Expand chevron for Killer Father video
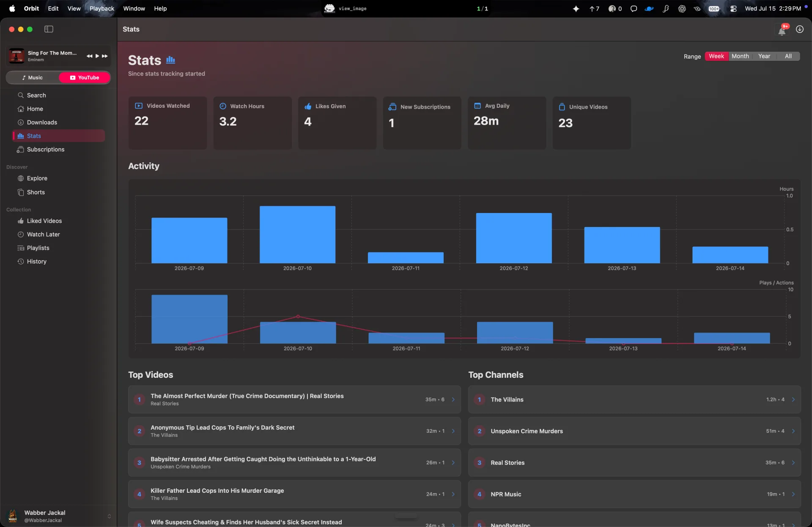Image resolution: width=812 pixels, height=527 pixels. coord(453,494)
